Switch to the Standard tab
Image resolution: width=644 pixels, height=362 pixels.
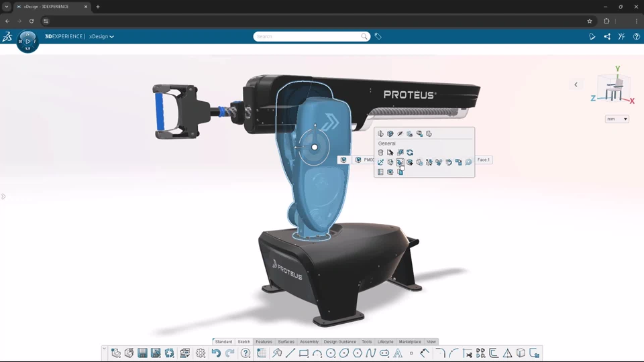click(223, 341)
